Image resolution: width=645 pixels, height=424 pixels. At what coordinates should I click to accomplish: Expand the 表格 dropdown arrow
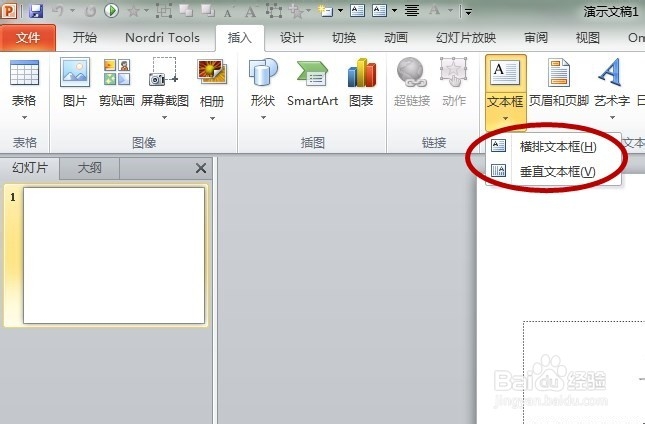(x=25, y=118)
